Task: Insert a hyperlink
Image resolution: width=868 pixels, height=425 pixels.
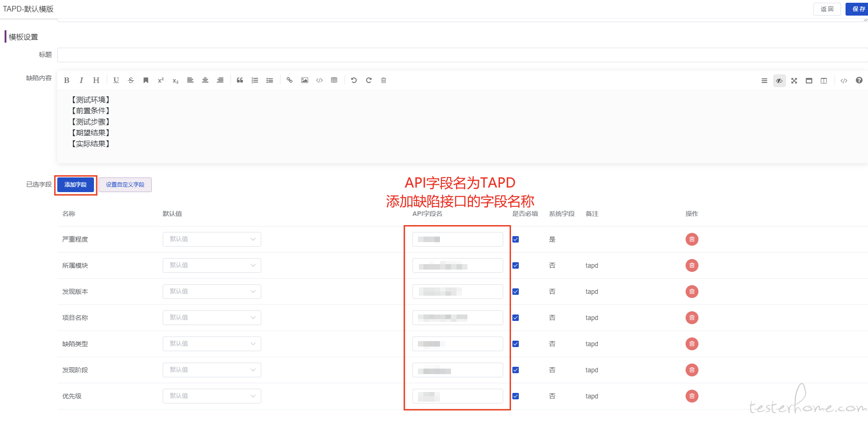Action: point(290,80)
